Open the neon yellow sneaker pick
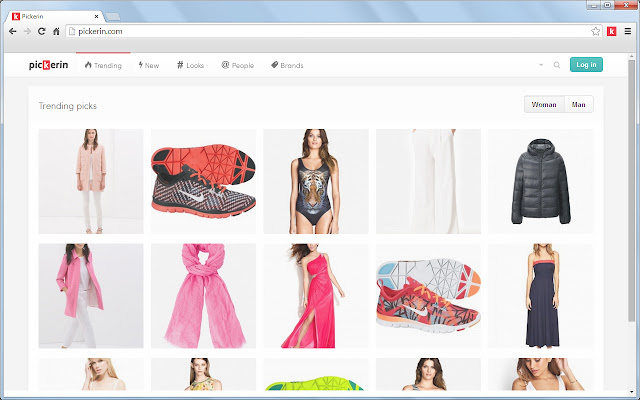The image size is (640, 400). pos(316,374)
